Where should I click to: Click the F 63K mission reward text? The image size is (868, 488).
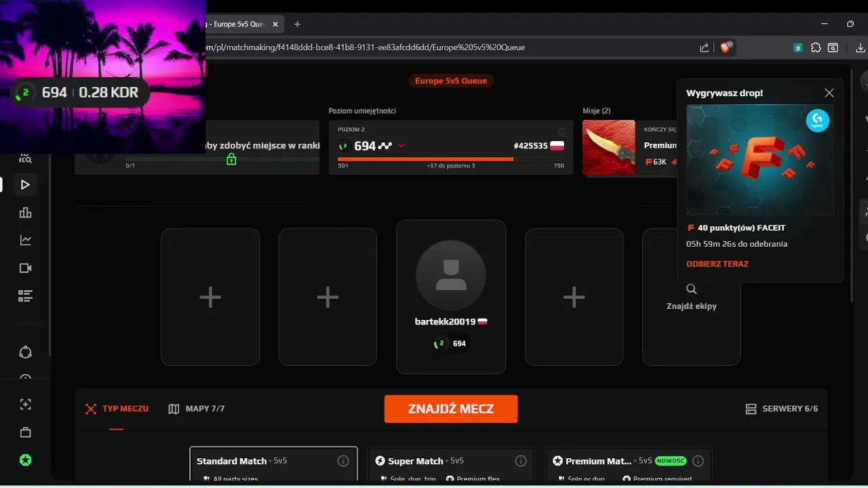(x=656, y=162)
